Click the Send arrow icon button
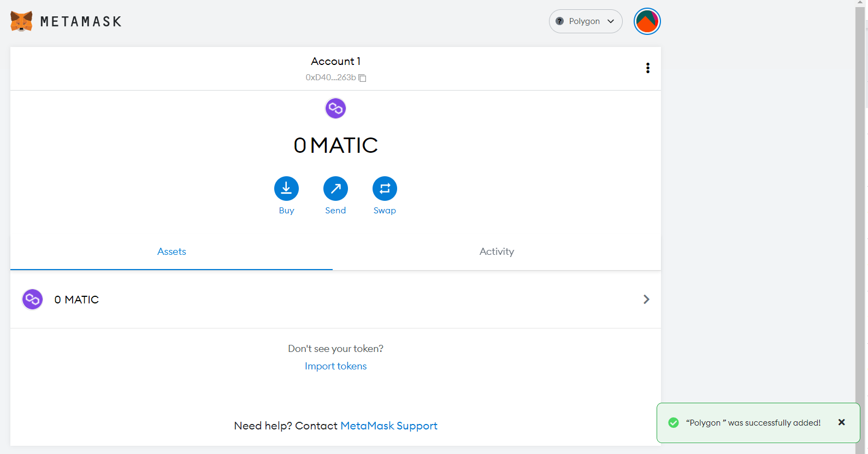Image resolution: width=868 pixels, height=454 pixels. [x=335, y=189]
